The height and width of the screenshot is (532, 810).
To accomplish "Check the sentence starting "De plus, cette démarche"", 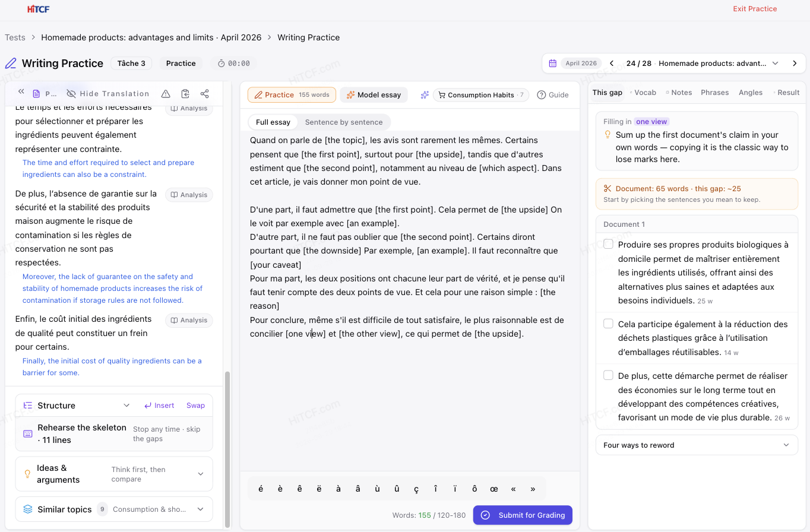I will [608, 375].
